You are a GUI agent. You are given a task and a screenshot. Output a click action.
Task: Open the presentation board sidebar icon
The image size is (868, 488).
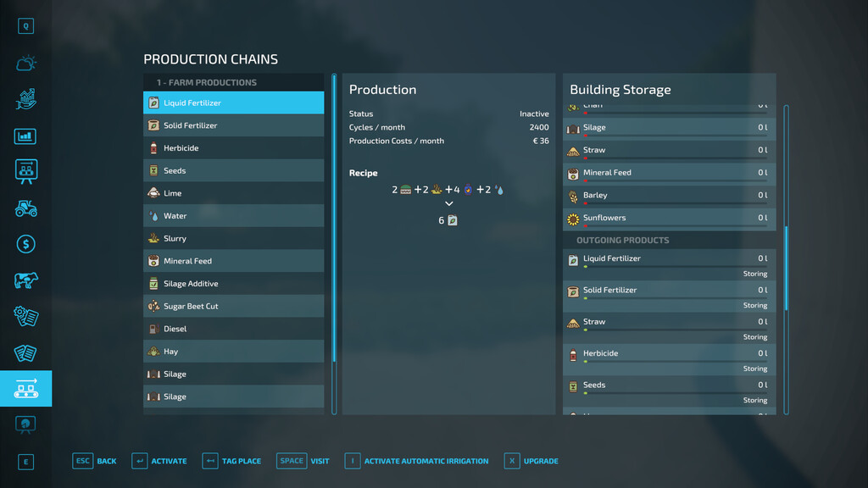pyautogui.click(x=26, y=172)
